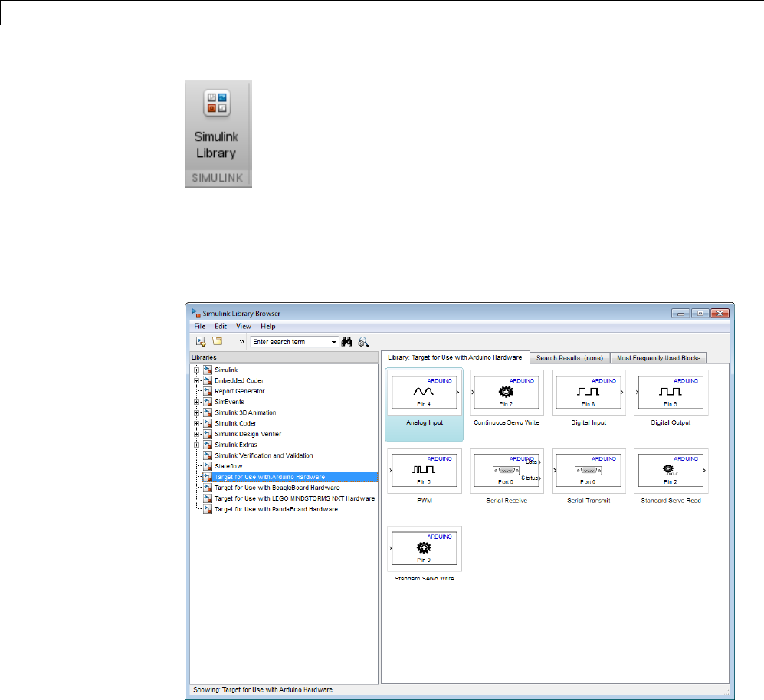Click the binoculars search icon
This screenshot has width=764, height=700.
pos(347,342)
